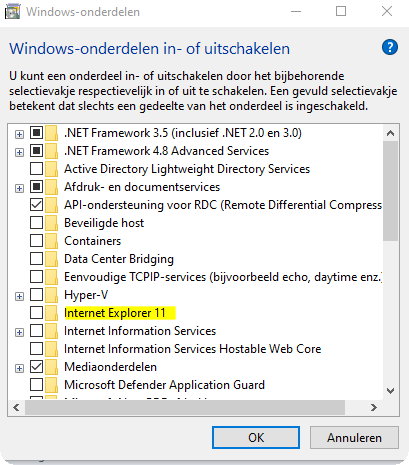Check the Data Center Bridging checkbox
The image size is (409, 465).
(x=36, y=259)
